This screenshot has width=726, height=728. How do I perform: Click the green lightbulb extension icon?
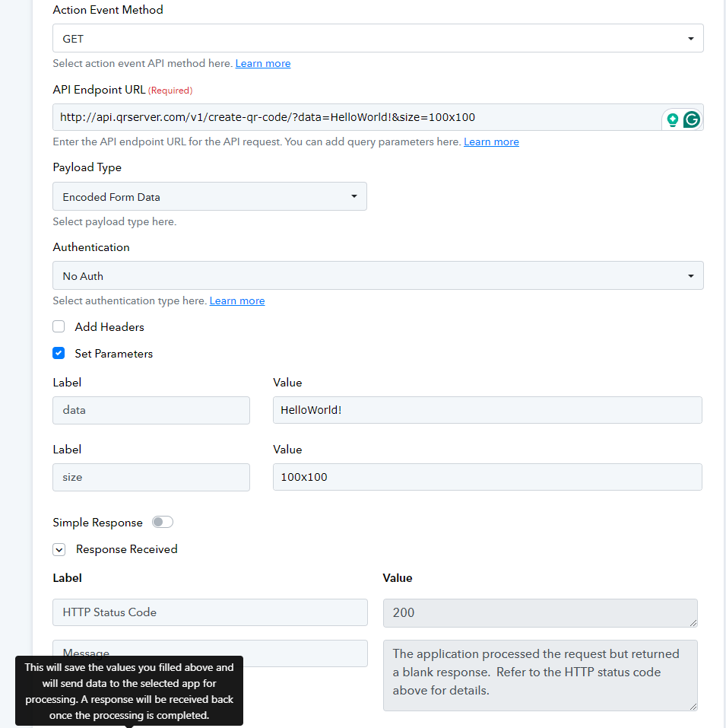(672, 119)
